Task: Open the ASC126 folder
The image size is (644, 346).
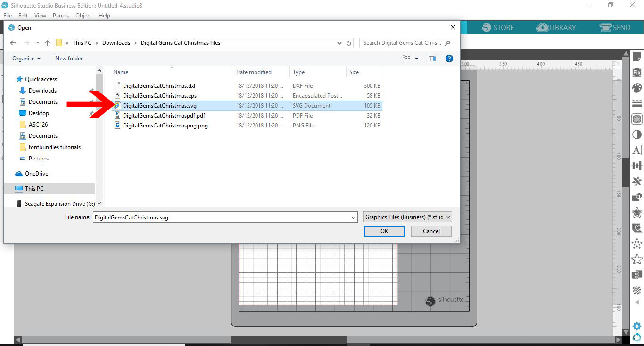Action: (33, 125)
